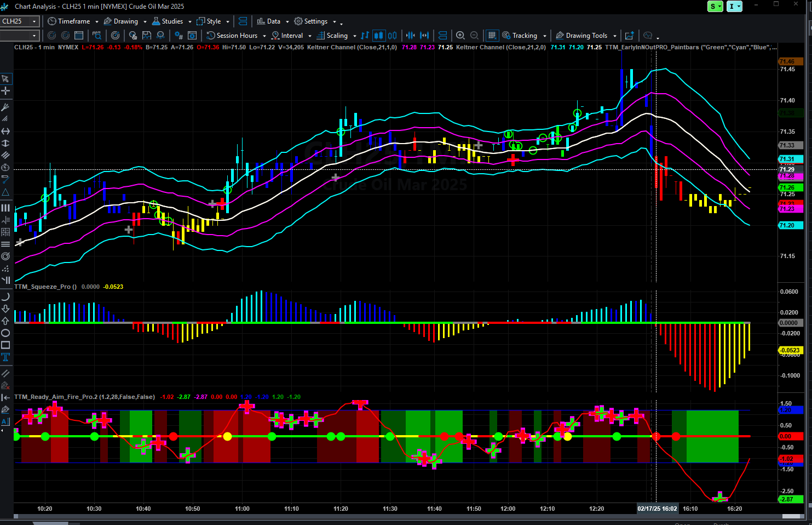Open the Studies menu
812x525 pixels.
pos(172,21)
